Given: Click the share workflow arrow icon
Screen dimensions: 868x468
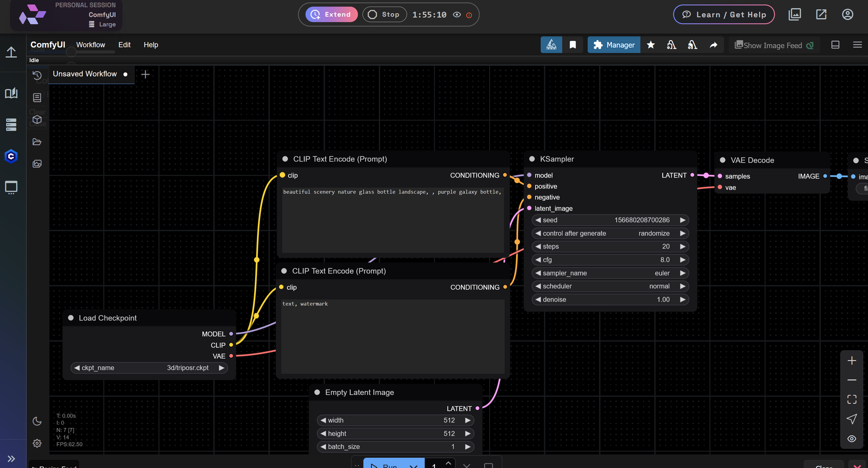Looking at the screenshot, I should coord(713,45).
